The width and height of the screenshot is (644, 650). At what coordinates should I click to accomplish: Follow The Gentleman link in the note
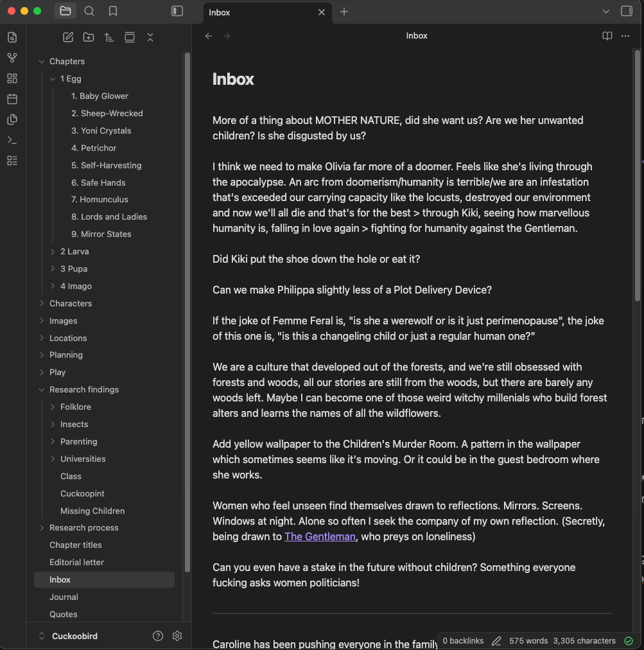point(320,536)
